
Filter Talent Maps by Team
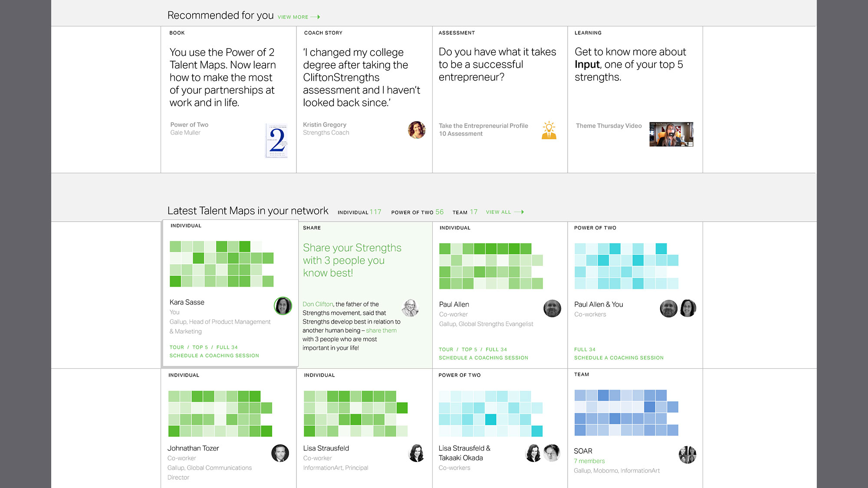point(465,212)
